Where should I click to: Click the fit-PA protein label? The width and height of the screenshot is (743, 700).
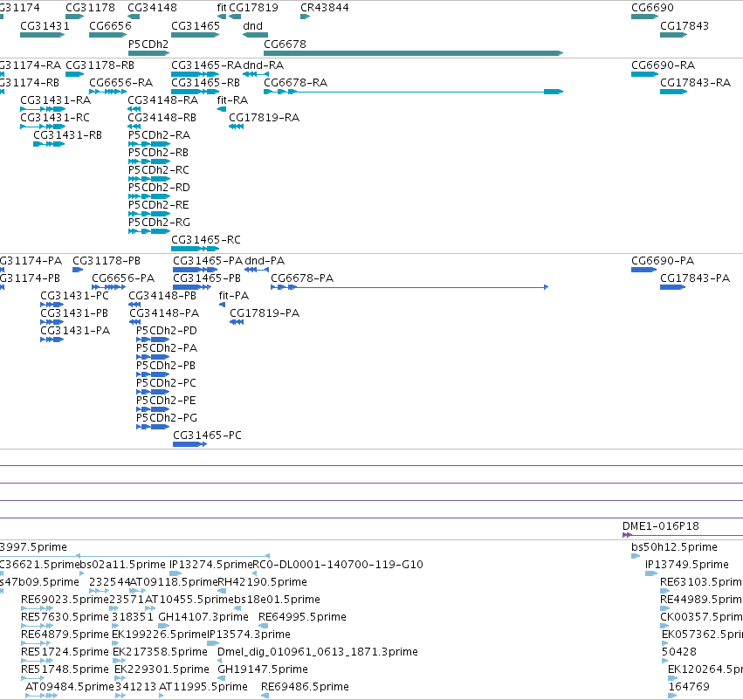(x=234, y=296)
